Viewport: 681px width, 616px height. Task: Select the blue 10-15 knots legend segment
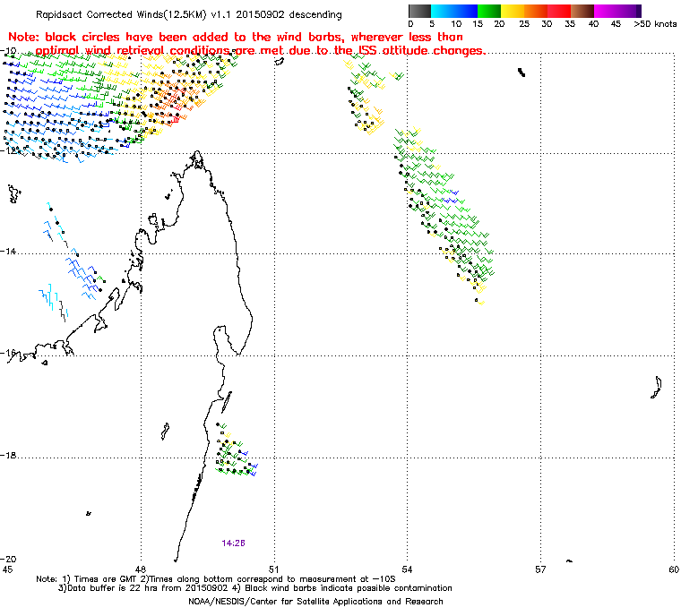click(466, 11)
